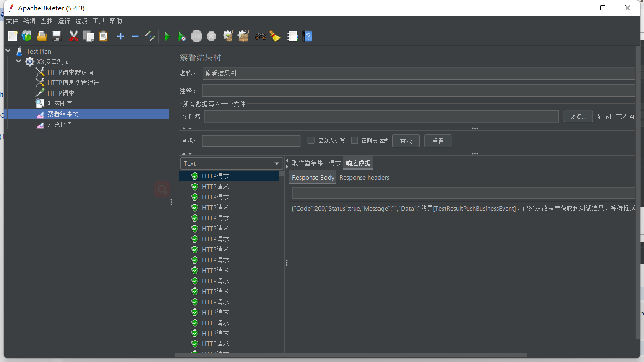This screenshot has width=644, height=362.
Task: Select 察看结果树 in the test plan tree
Action: coord(63,114)
